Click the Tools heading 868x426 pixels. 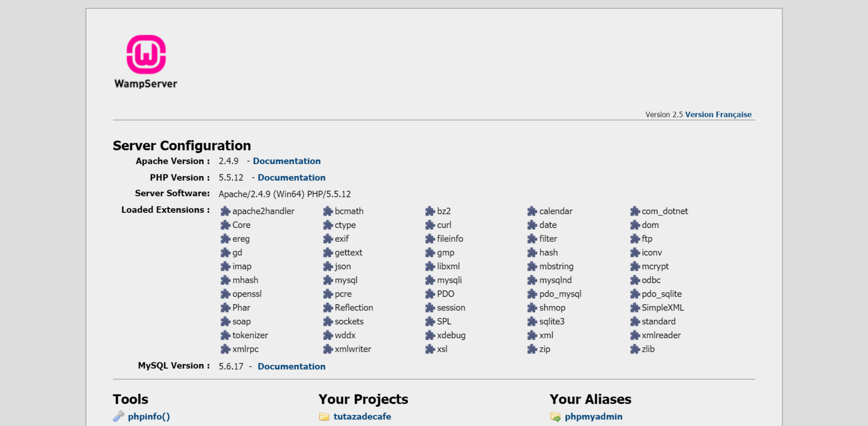pos(130,399)
